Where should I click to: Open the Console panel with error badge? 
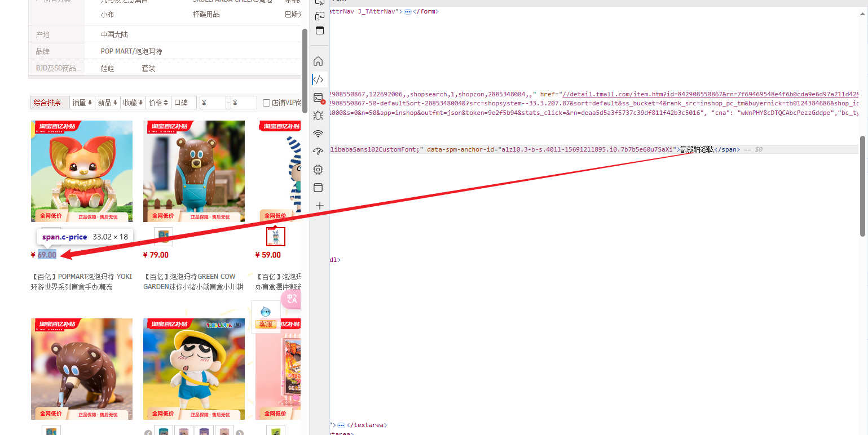[x=319, y=98]
